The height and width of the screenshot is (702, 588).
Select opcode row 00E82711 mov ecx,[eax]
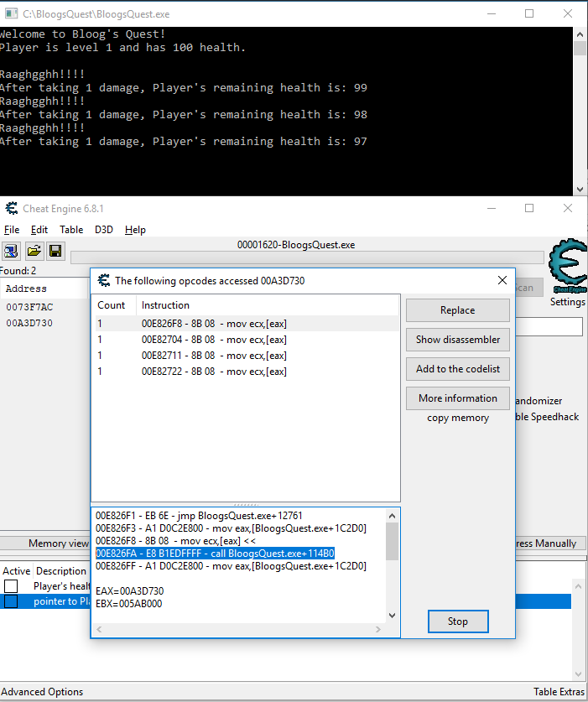(247, 356)
